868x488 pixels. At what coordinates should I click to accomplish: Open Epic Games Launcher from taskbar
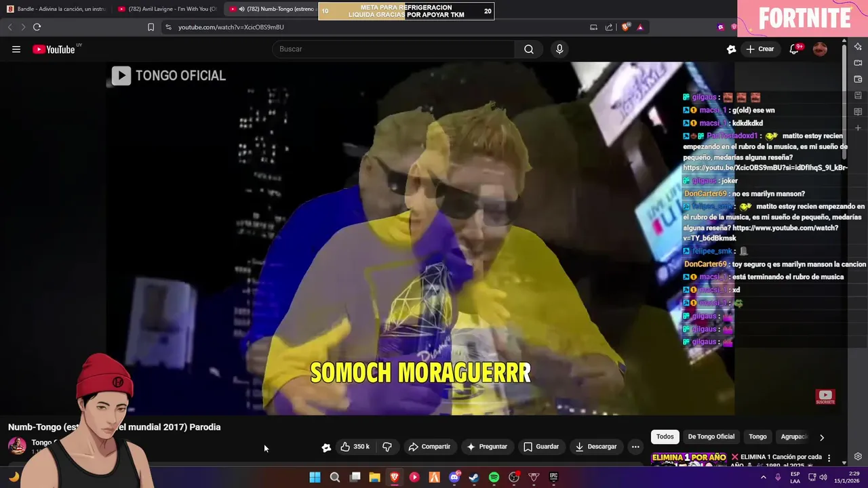pyautogui.click(x=553, y=477)
